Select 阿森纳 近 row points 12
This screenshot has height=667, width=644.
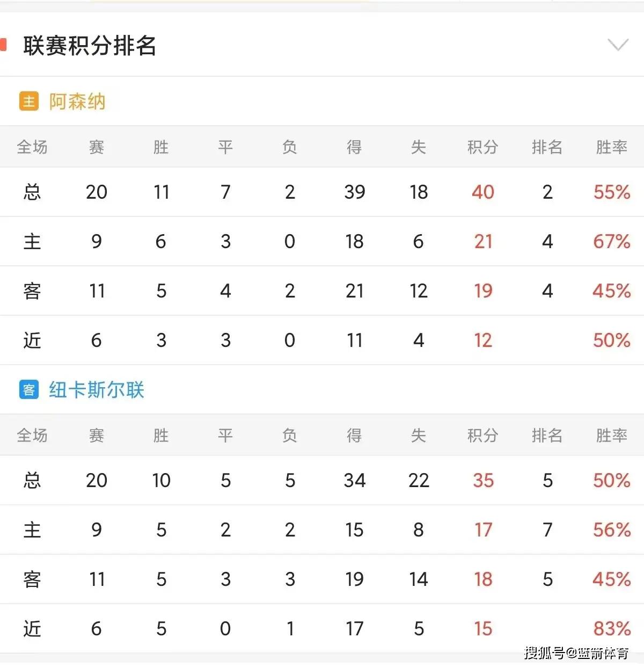[482, 340]
